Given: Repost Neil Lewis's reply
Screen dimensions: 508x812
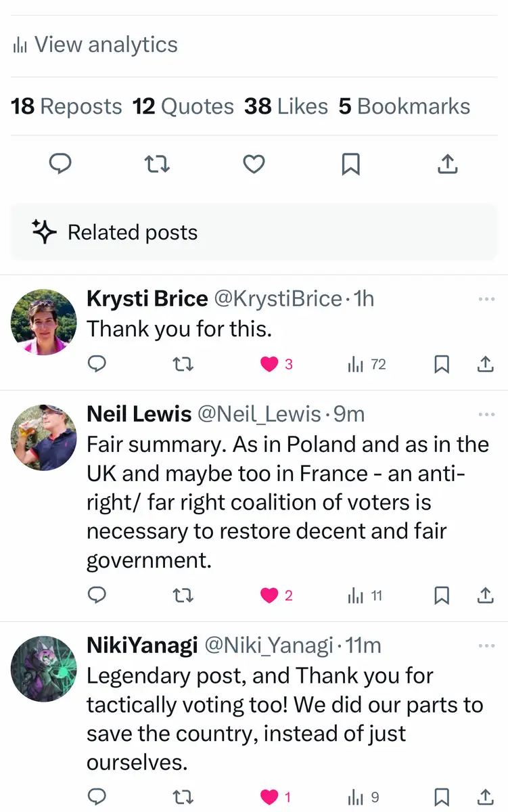Looking at the screenshot, I should (x=183, y=595).
